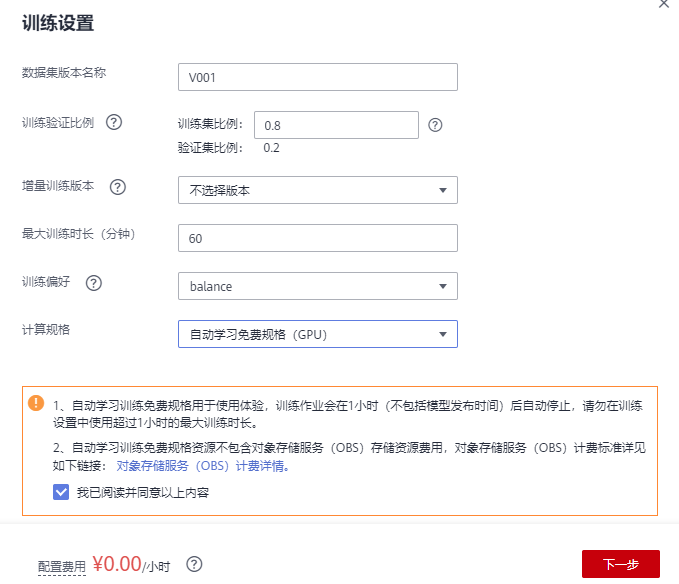Click the 最大训练时长 input field

click(317, 238)
